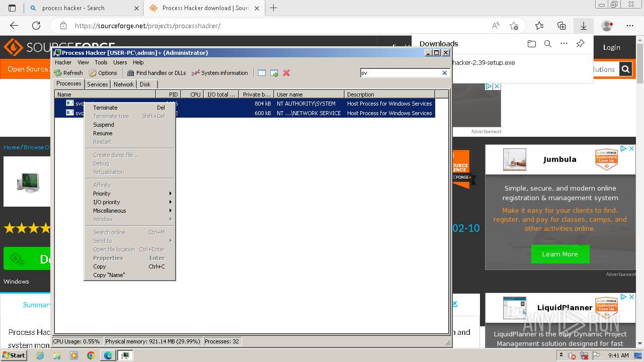This screenshot has width=644, height=362.
Task: Click Processes: 32 status bar entry
Action: click(x=222, y=341)
